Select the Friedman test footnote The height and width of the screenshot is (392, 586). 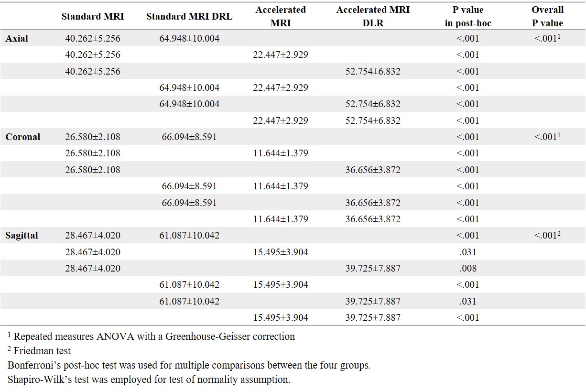click(x=39, y=351)
